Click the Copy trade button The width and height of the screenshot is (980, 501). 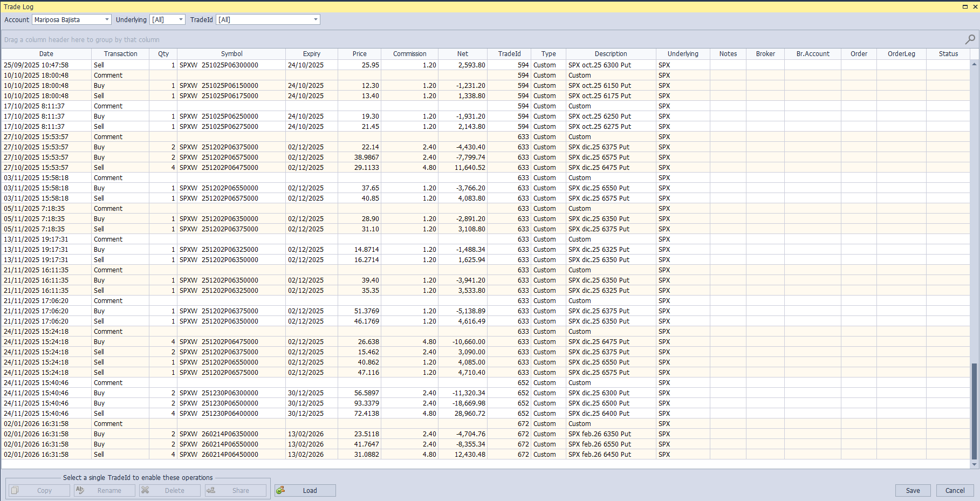(x=39, y=490)
